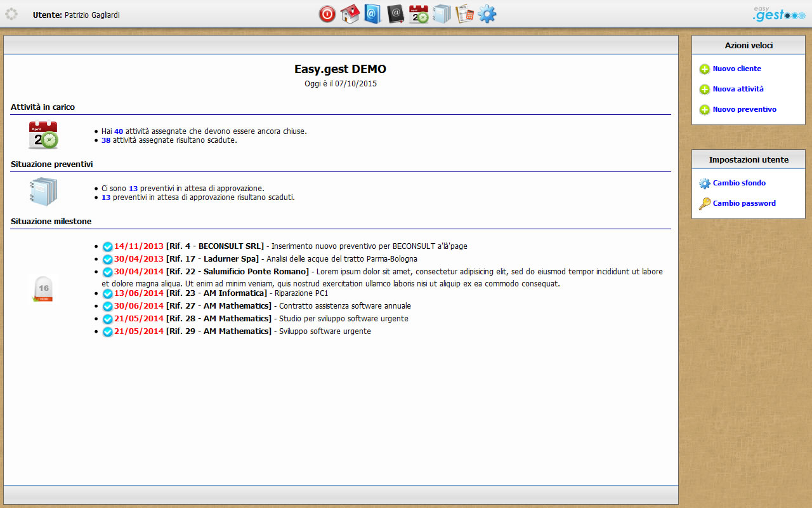
Task: Click the check icon for milestone Rif. 4
Action: [108, 246]
